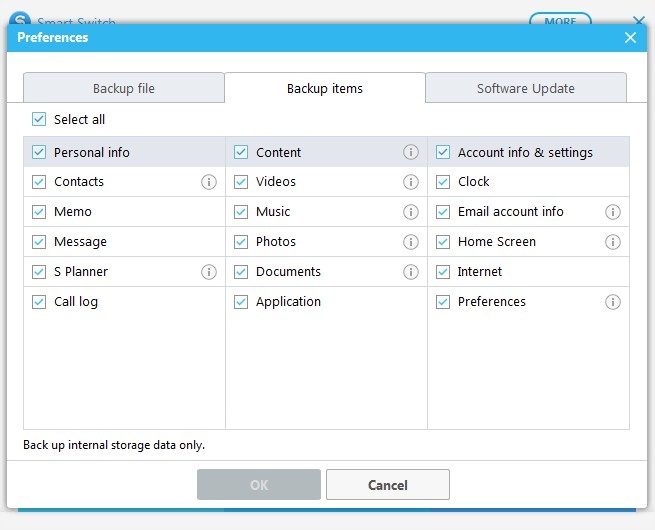Viewport: 655px width, 530px height.
Task: Uncheck the S Planner checkbox
Action: click(x=39, y=272)
